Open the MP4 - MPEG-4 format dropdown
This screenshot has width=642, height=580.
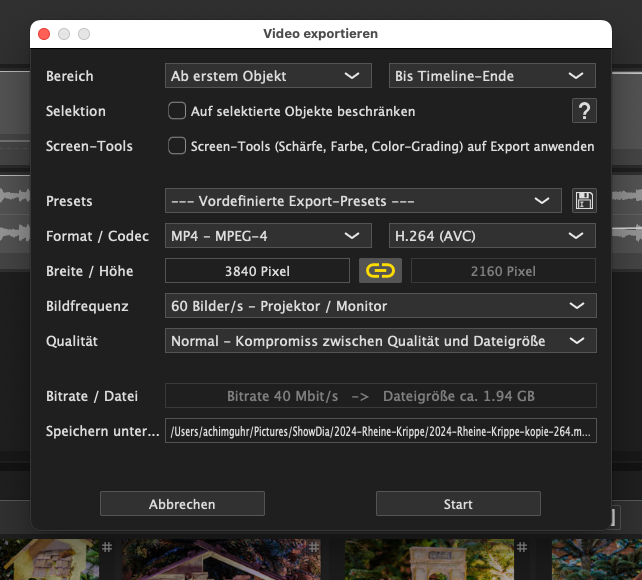click(265, 236)
